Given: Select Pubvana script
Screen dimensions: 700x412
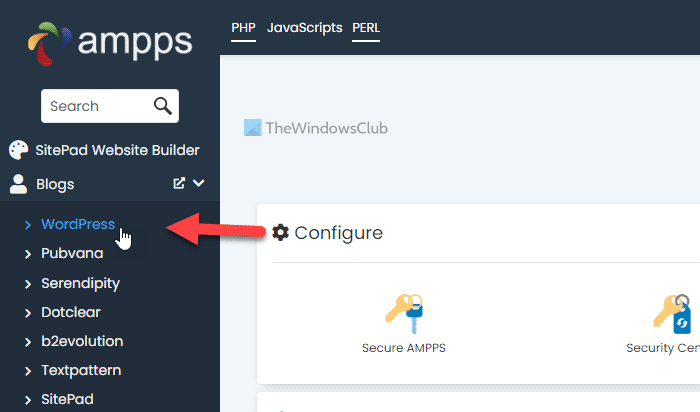Looking at the screenshot, I should click(72, 253).
